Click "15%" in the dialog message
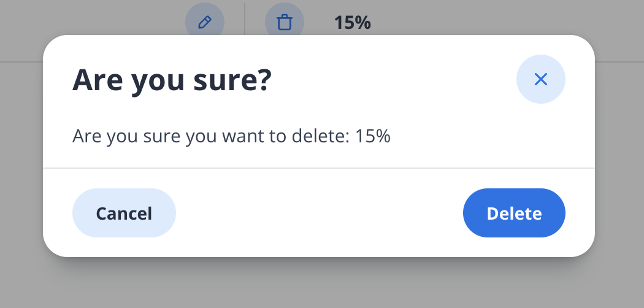This screenshot has width=644, height=308. coord(372,136)
